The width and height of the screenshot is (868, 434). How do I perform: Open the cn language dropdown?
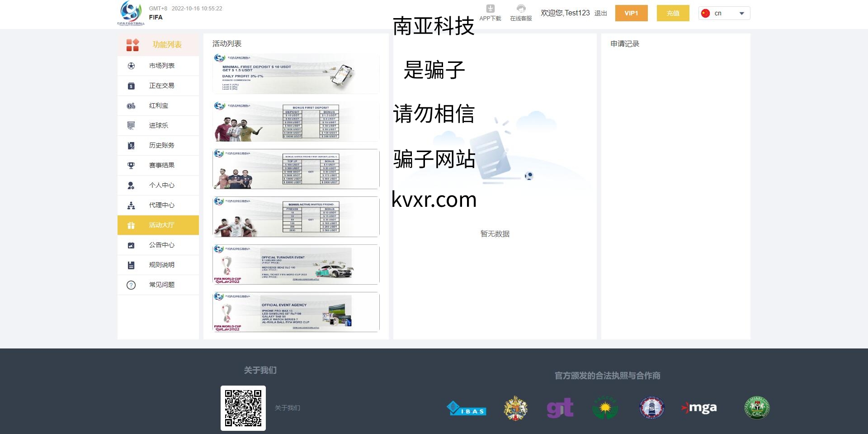point(724,13)
